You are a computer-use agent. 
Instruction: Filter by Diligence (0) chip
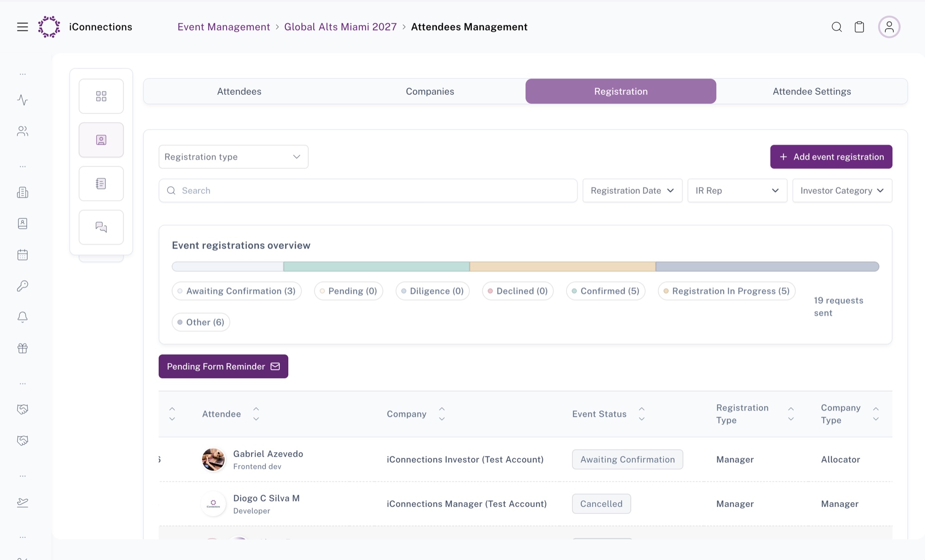tap(432, 291)
